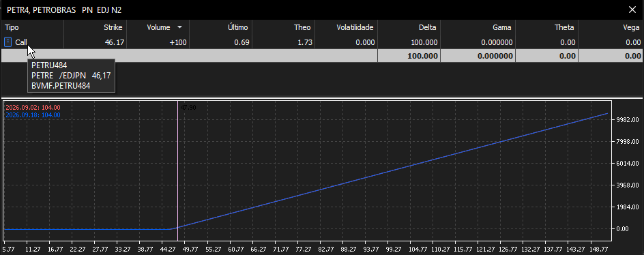Click the Vega column header
The image size is (644, 255).
click(x=632, y=27)
